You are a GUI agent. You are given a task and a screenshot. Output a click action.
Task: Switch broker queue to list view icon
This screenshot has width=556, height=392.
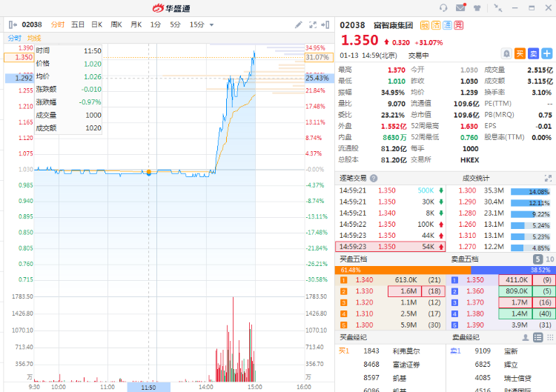pyautogui.click(x=538, y=337)
